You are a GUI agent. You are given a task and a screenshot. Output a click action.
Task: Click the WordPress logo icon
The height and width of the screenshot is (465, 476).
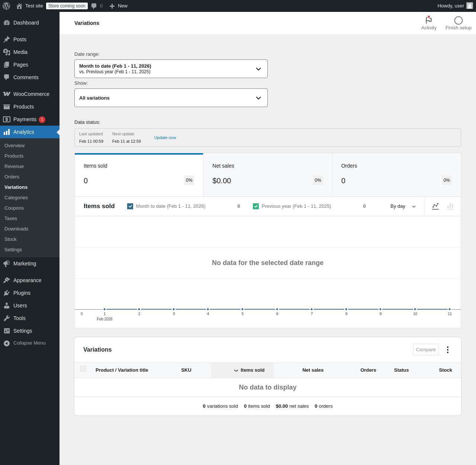[6, 6]
